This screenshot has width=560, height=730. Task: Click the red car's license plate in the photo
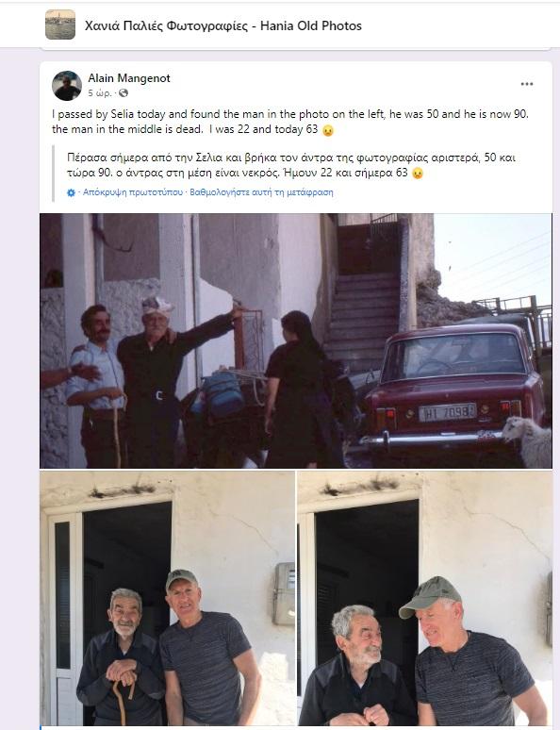447,412
